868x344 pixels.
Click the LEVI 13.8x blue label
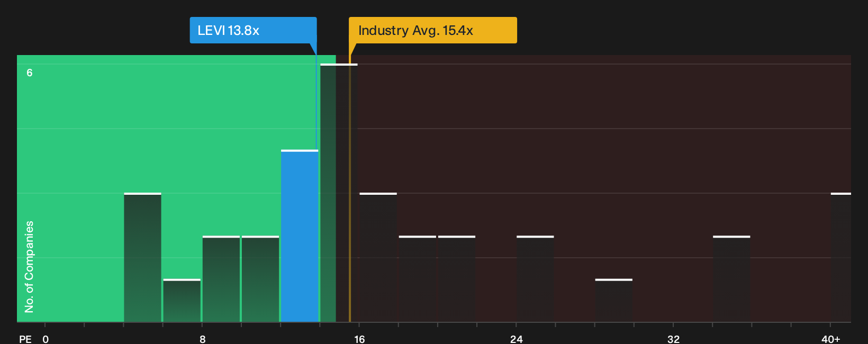(x=253, y=30)
